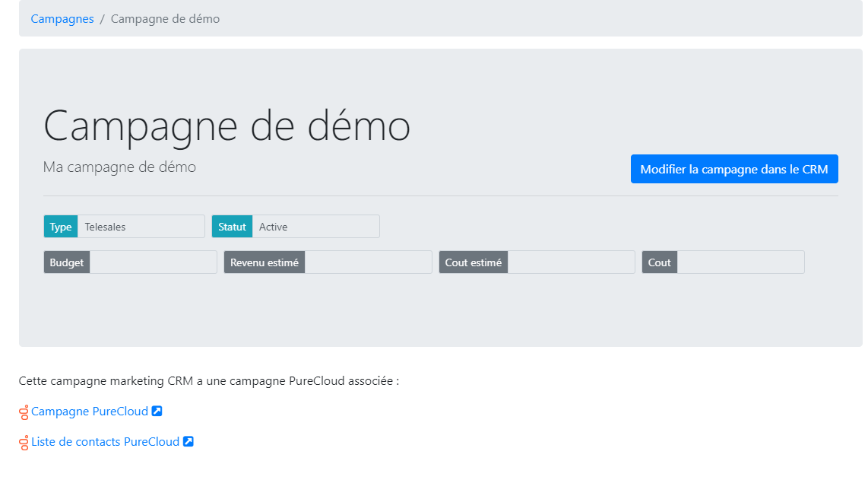This screenshot has width=868, height=480.
Task: Click the Type field showing Telesales
Action: (141, 227)
